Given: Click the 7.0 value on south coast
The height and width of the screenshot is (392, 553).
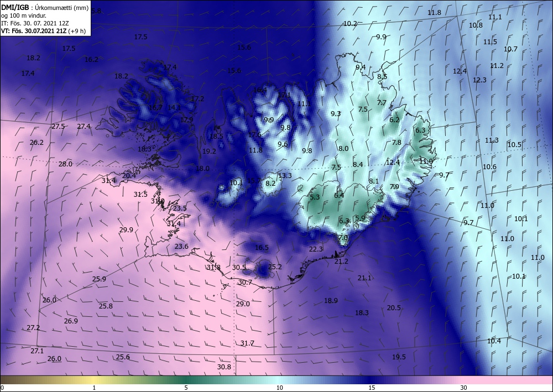Looking at the screenshot, I should (x=343, y=238).
